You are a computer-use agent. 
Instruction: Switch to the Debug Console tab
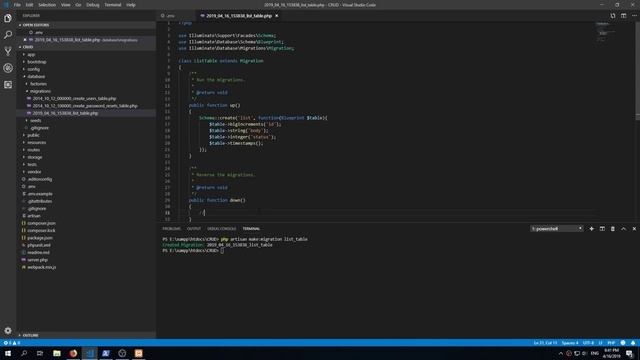(x=222, y=229)
